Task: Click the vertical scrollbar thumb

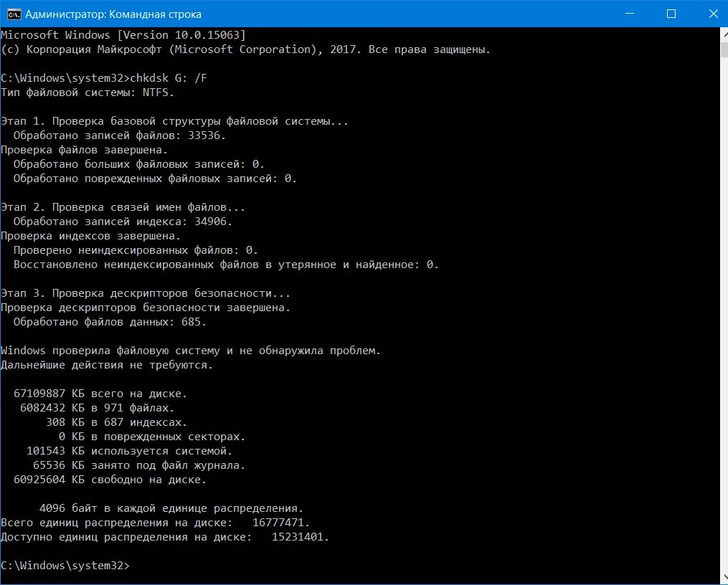Action: pos(724,49)
